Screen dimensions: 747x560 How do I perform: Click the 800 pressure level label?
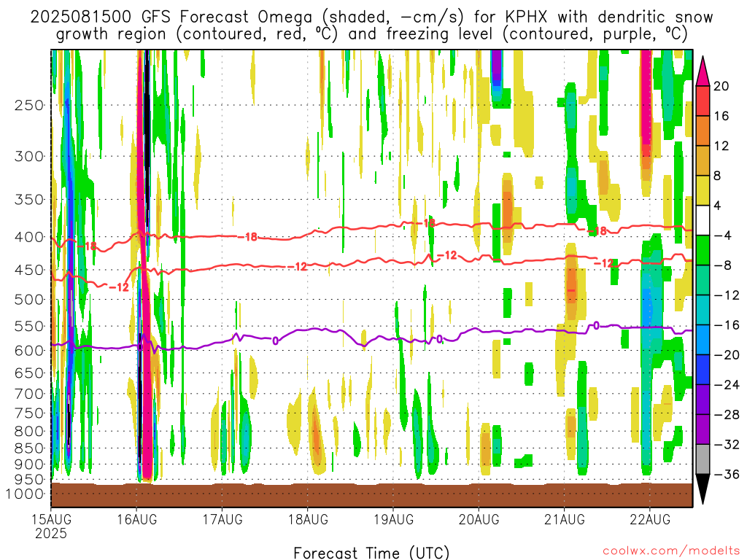coord(29,432)
